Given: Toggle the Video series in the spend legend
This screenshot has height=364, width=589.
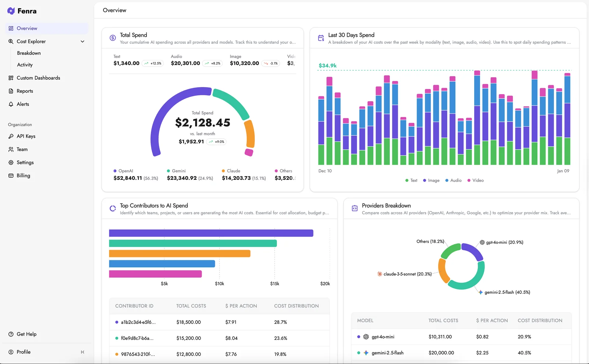Looking at the screenshot, I should pyautogui.click(x=475, y=180).
